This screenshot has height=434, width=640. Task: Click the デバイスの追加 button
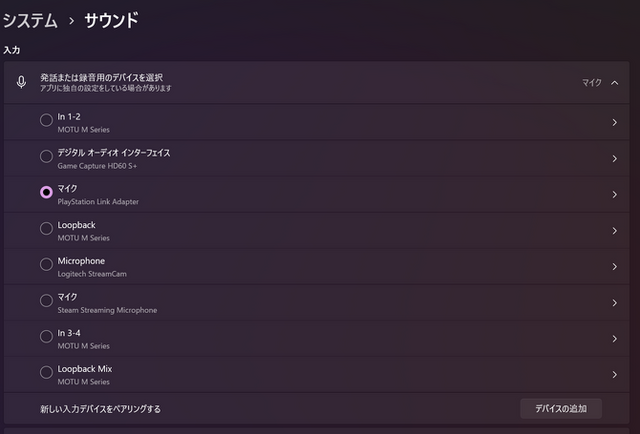click(561, 408)
